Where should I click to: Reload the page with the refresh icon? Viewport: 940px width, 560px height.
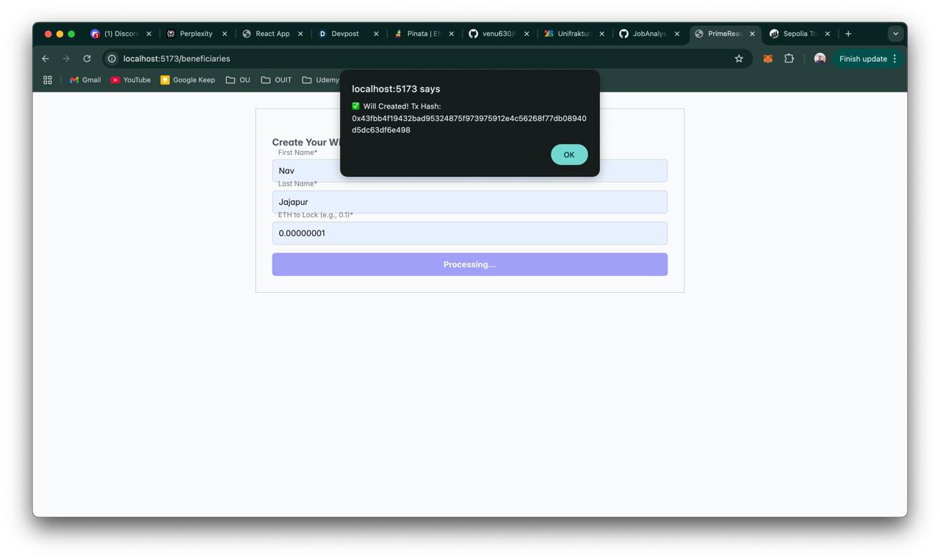(x=87, y=59)
